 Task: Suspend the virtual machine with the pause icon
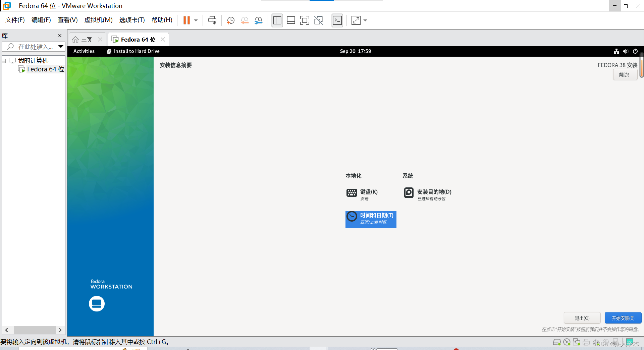click(x=187, y=20)
